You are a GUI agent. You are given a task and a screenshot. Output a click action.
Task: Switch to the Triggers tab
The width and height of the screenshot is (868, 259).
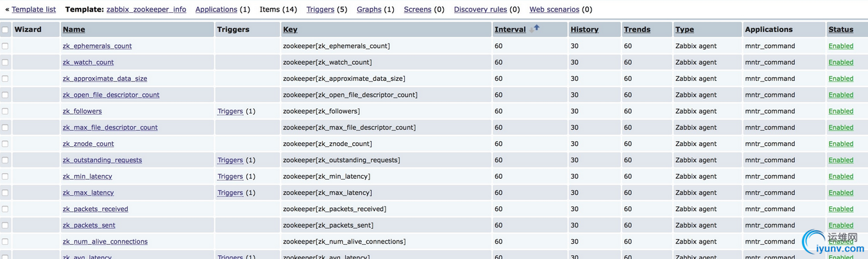(x=320, y=10)
